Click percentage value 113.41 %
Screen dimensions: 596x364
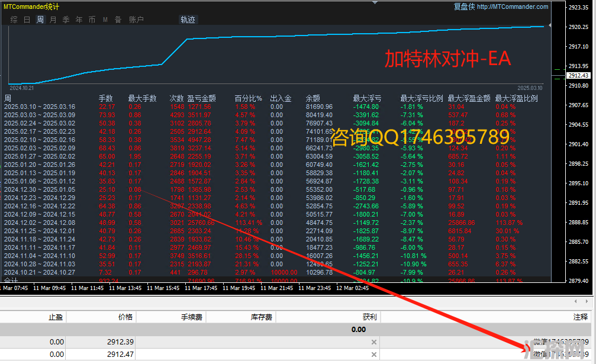(x=249, y=223)
